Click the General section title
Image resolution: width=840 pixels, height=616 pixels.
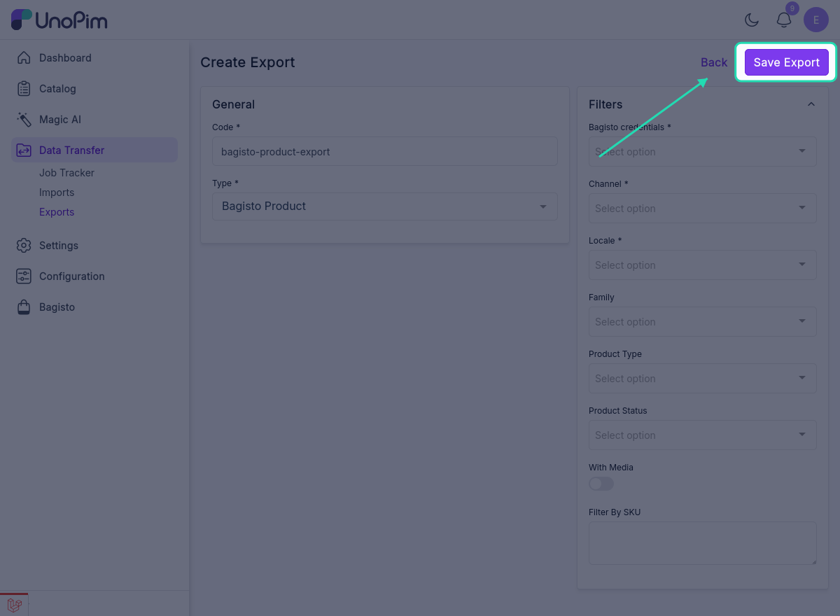(x=233, y=104)
